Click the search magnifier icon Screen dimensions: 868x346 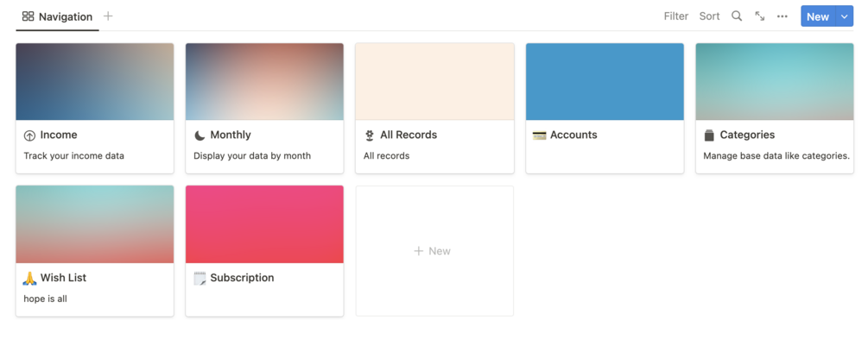[x=737, y=16]
